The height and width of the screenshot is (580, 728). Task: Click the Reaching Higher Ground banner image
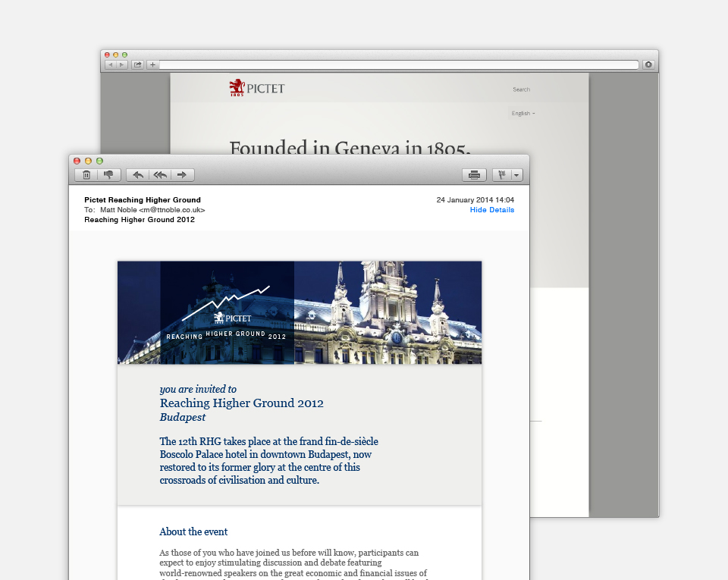pyautogui.click(x=300, y=312)
